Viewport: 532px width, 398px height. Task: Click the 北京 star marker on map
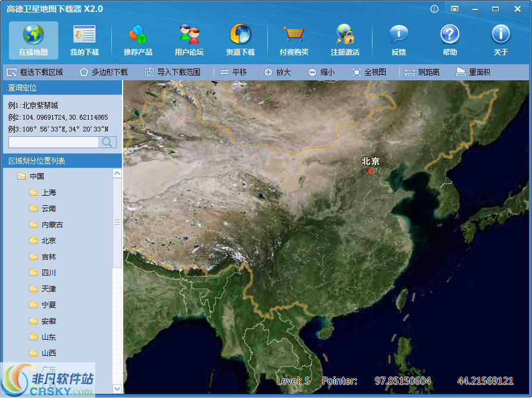coord(370,170)
